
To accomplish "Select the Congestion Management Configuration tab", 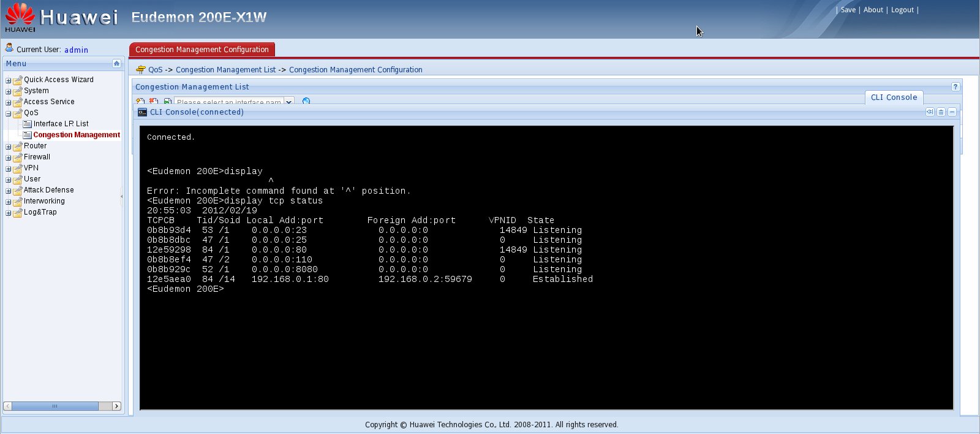I will [202, 50].
